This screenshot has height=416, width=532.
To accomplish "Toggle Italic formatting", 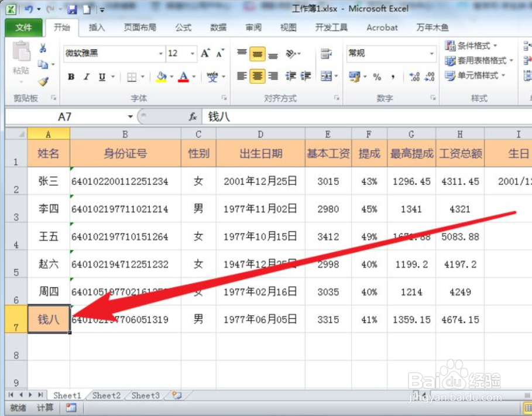I will (x=87, y=77).
